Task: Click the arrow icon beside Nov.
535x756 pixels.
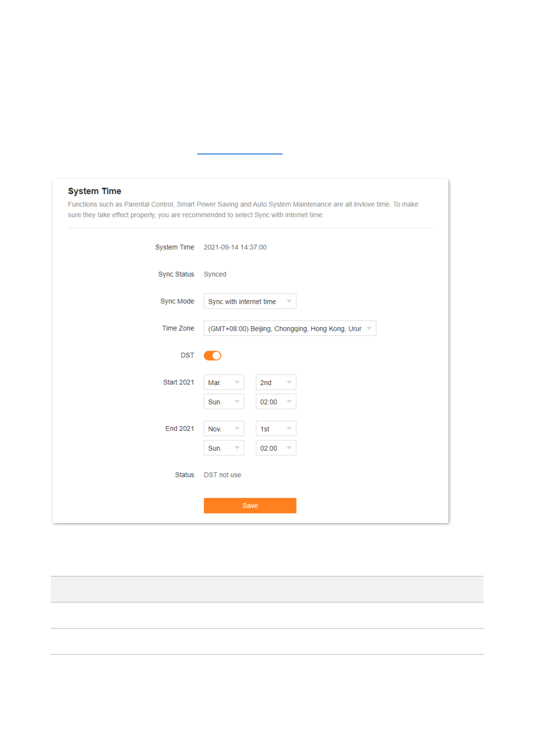Action: [237, 429]
